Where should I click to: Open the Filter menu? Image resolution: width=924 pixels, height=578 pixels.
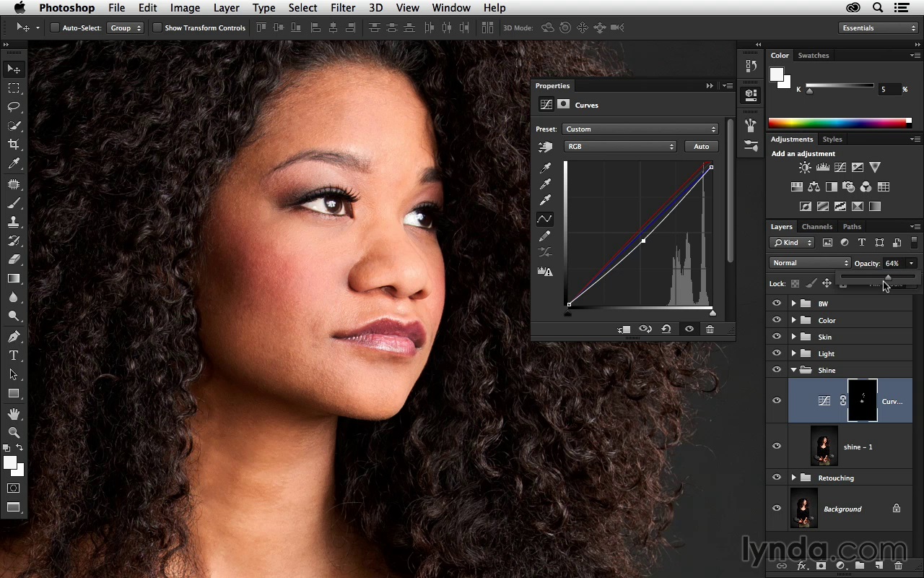[343, 8]
